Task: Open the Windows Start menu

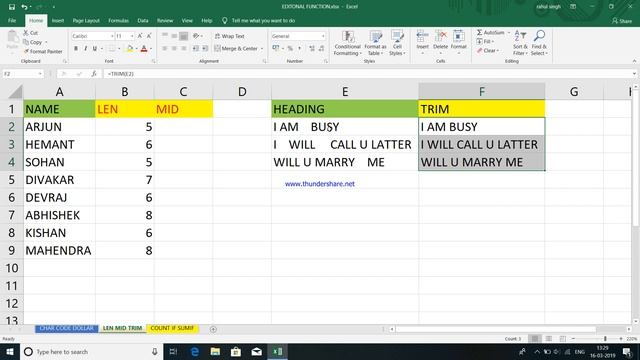Action: tap(9, 351)
